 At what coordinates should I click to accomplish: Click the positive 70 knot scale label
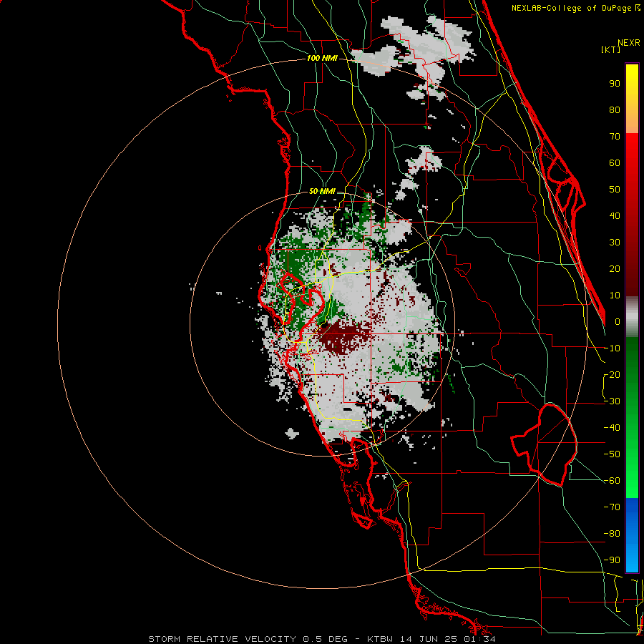pos(615,137)
